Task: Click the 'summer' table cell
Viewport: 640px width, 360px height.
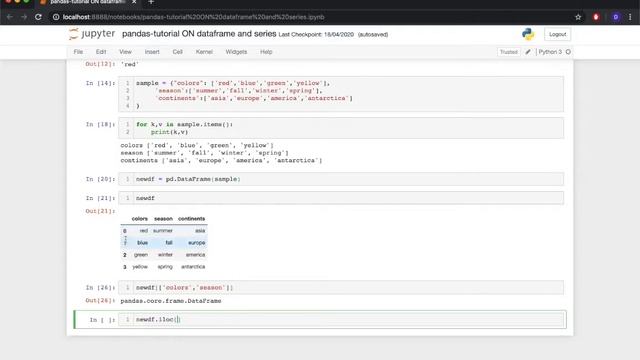Action: (163, 231)
